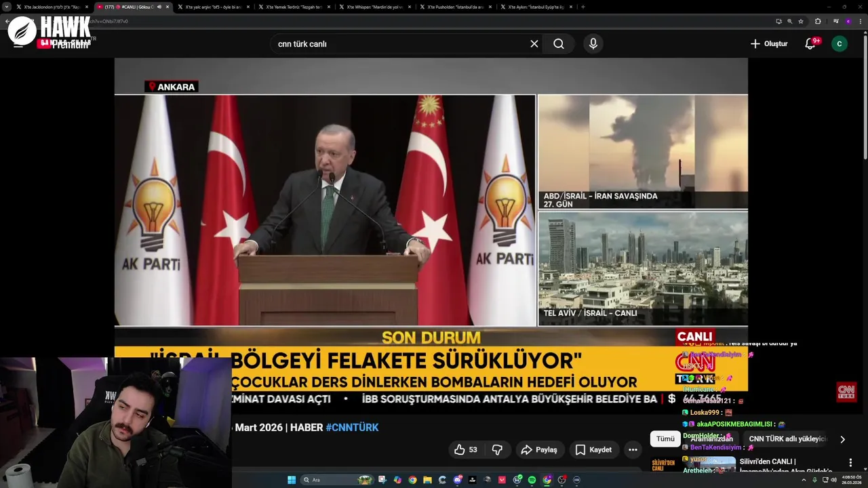Switch to X'te Pusholder tab

point(455,7)
